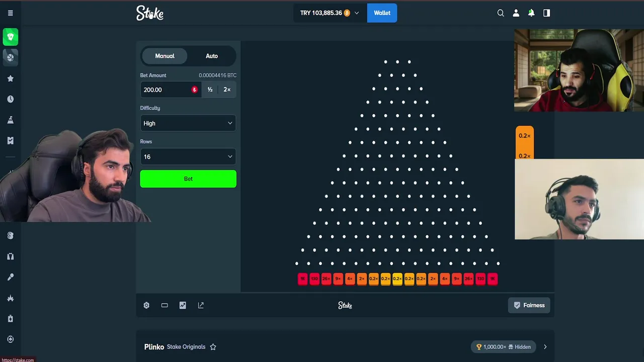Screen dimensions: 644x362
Task: Click the Plinko game title
Action: pyautogui.click(x=154, y=347)
